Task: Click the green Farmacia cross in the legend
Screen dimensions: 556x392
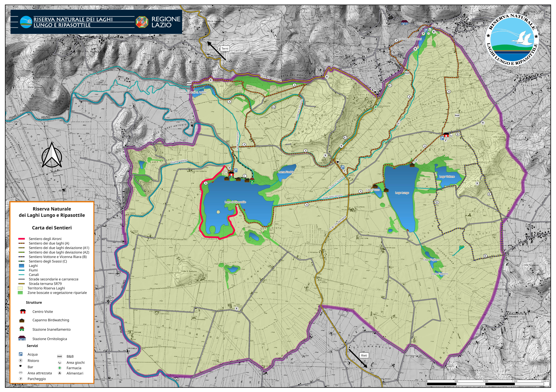Action: [x=60, y=368]
